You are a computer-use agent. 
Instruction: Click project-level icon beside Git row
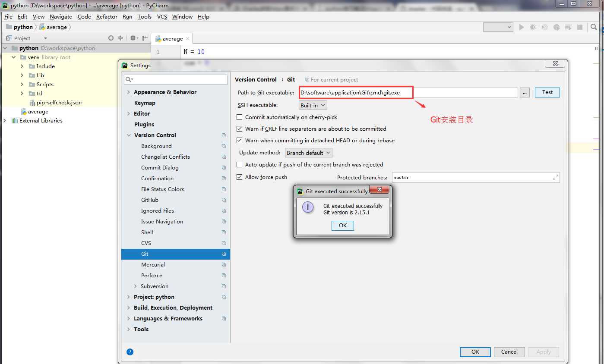point(224,254)
